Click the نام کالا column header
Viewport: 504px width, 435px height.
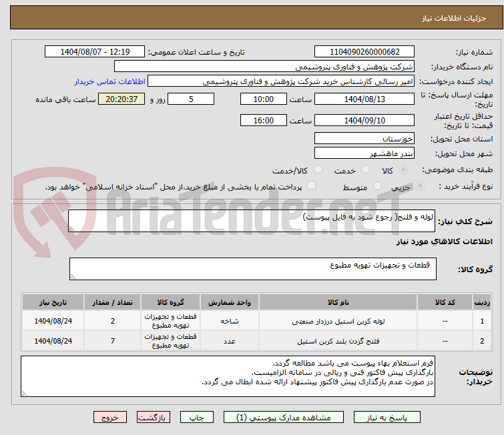338,302
